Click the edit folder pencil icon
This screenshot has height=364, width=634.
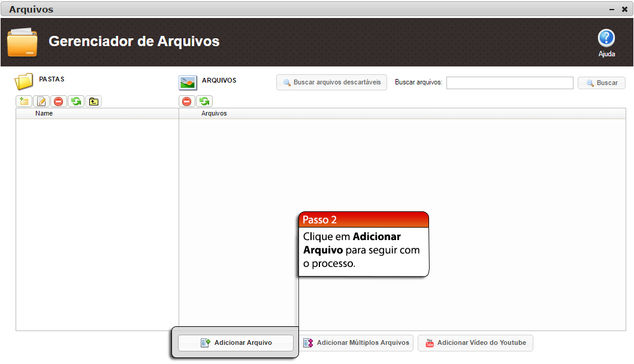tap(41, 101)
